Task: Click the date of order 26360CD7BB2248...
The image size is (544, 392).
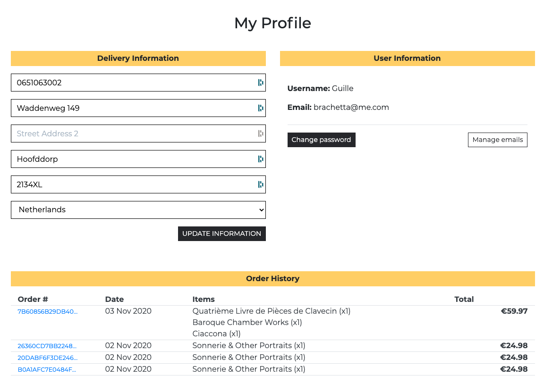Action: pos(128,346)
